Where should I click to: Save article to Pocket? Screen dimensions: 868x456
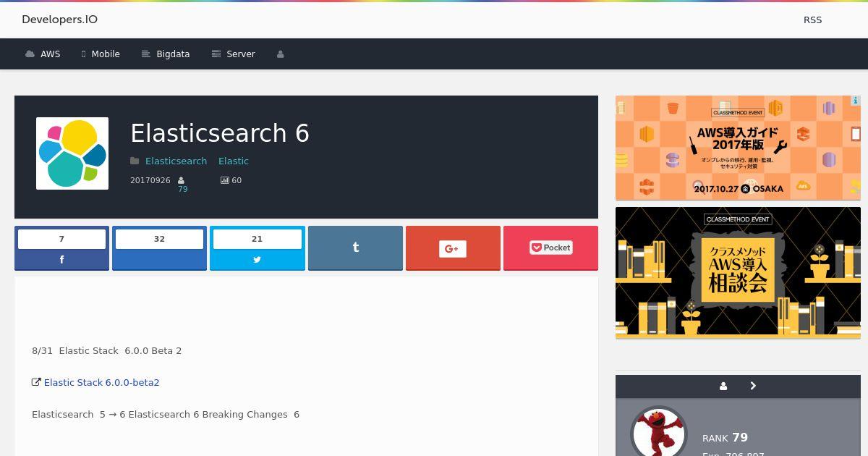(x=550, y=248)
